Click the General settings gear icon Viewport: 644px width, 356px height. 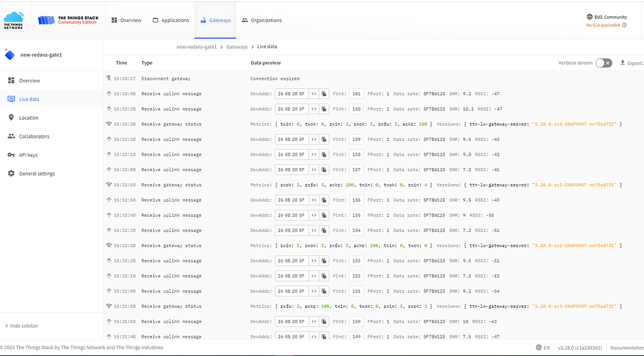(11, 173)
